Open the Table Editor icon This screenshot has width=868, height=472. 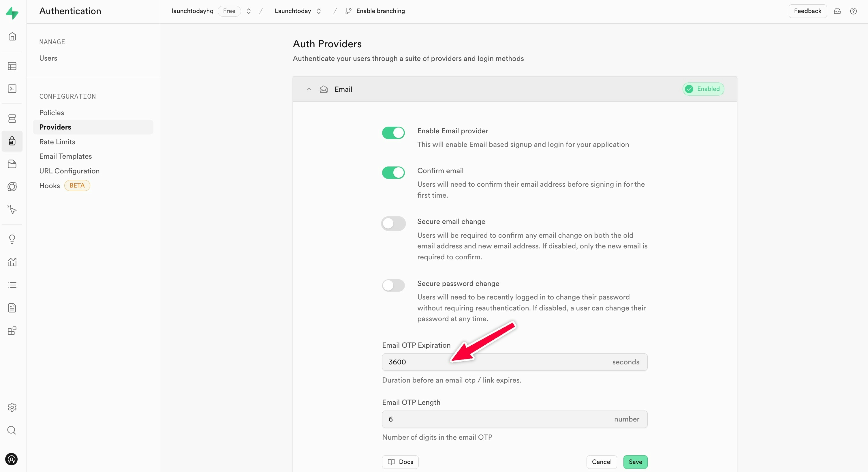[12, 66]
